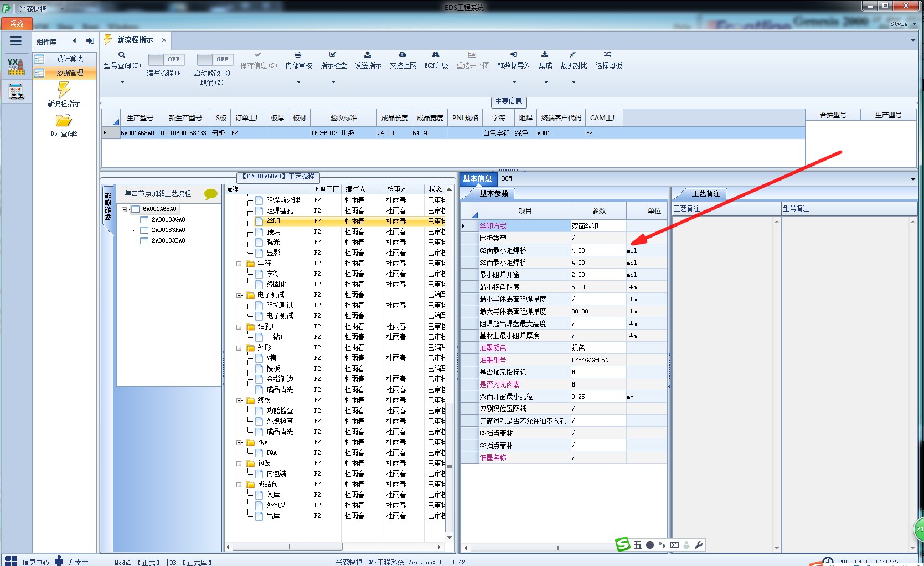Open the hamburger menu icon
Screen dimensions: 924x566
[x=16, y=41]
